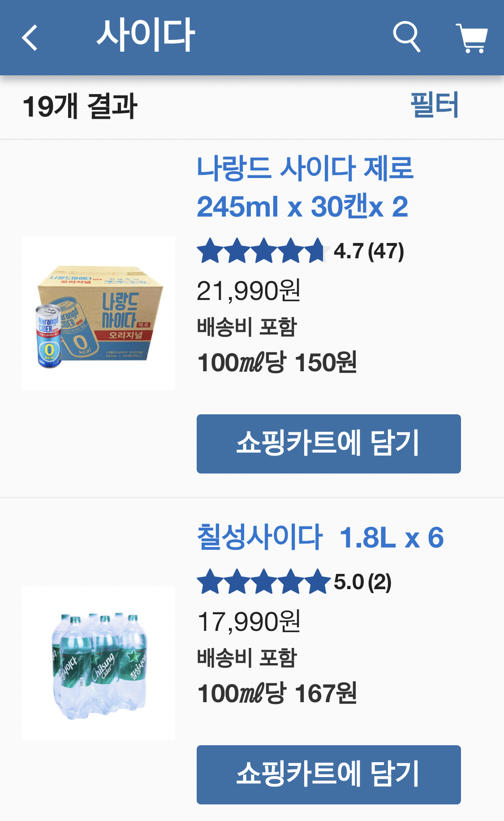Open the shopping cart icon

click(472, 38)
